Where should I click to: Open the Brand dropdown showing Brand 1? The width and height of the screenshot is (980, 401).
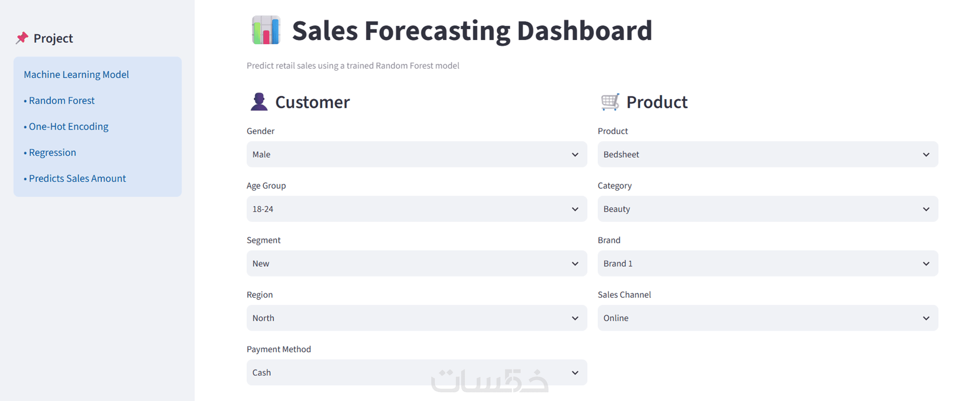pyautogui.click(x=768, y=264)
